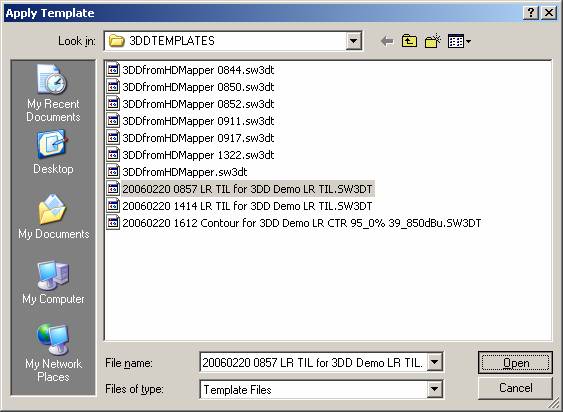This screenshot has height=412, width=563.
Task: Click the dialog help question mark button
Action: (531, 13)
